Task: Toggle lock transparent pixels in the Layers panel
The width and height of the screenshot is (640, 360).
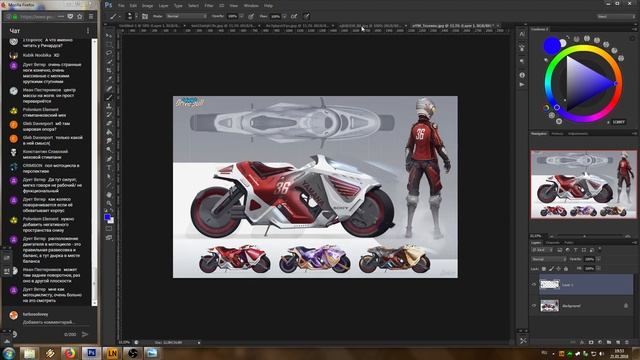Action: (x=544, y=269)
